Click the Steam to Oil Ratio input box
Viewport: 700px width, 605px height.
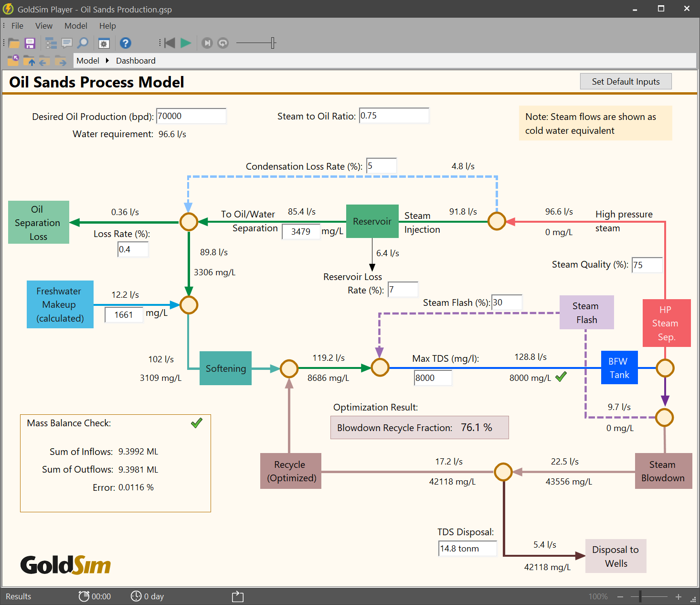pos(393,116)
